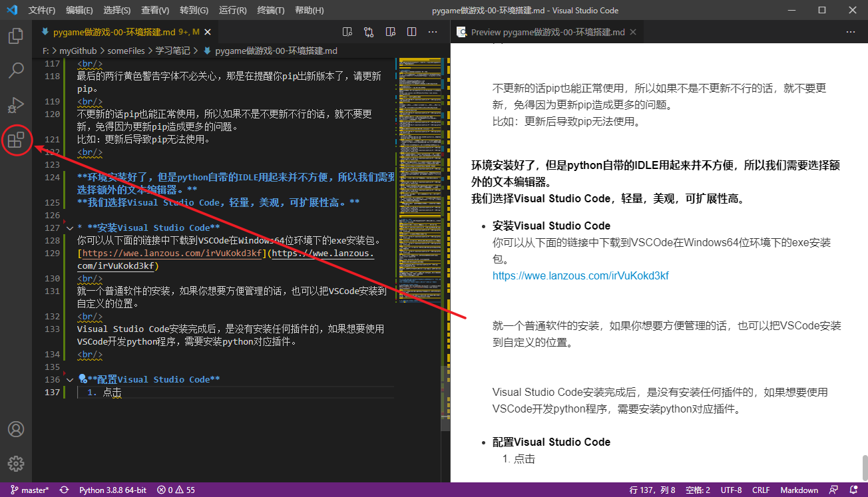Click heading 安装Visual Studio Code in preview
The image size is (868, 497).
tap(551, 226)
